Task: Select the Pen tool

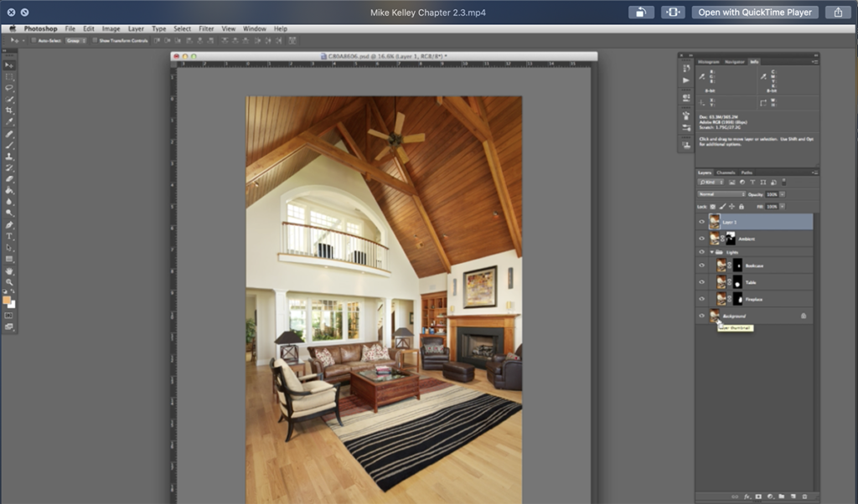Action: (x=10, y=225)
